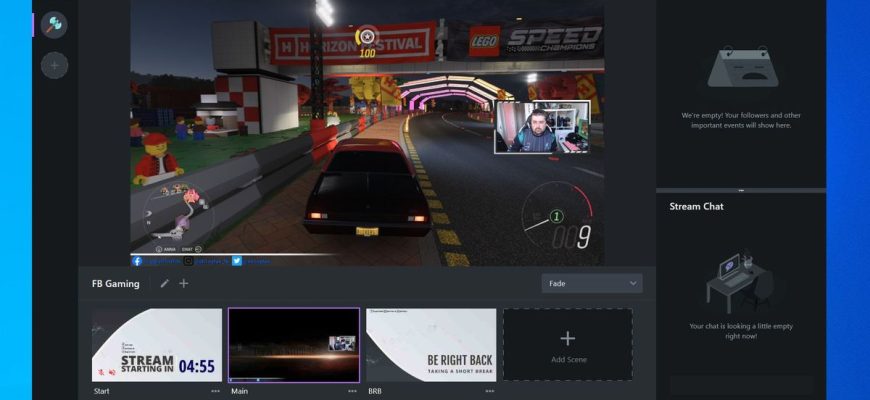Select the Main scene thumbnail
The height and width of the screenshot is (400, 870).
click(x=294, y=345)
